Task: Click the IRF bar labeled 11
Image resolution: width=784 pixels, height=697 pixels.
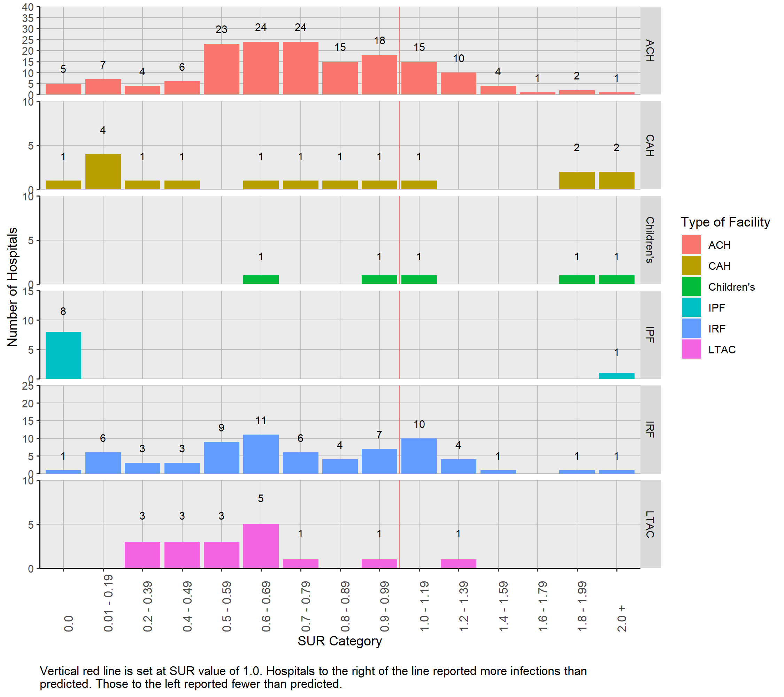Action: coord(261,454)
